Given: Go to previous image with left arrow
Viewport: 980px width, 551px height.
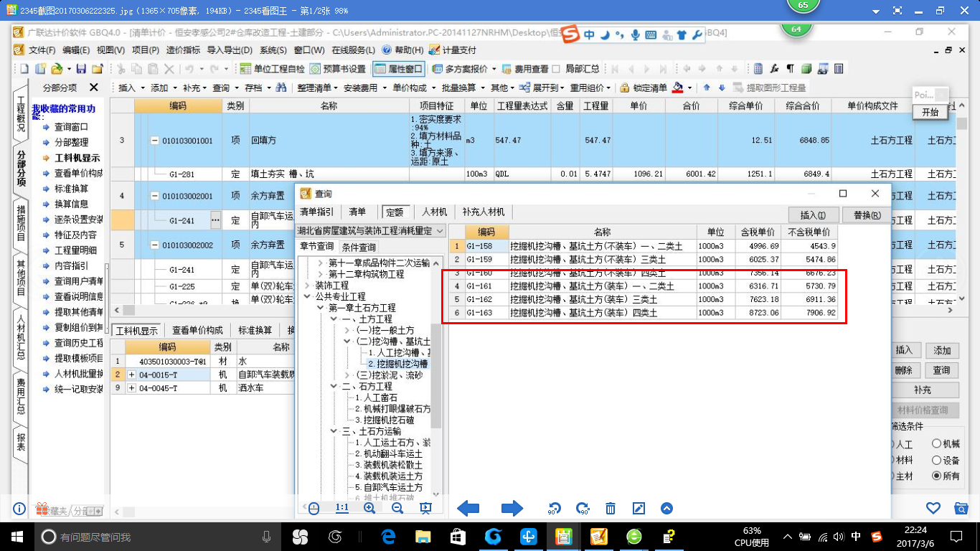Looking at the screenshot, I should pyautogui.click(x=468, y=509).
